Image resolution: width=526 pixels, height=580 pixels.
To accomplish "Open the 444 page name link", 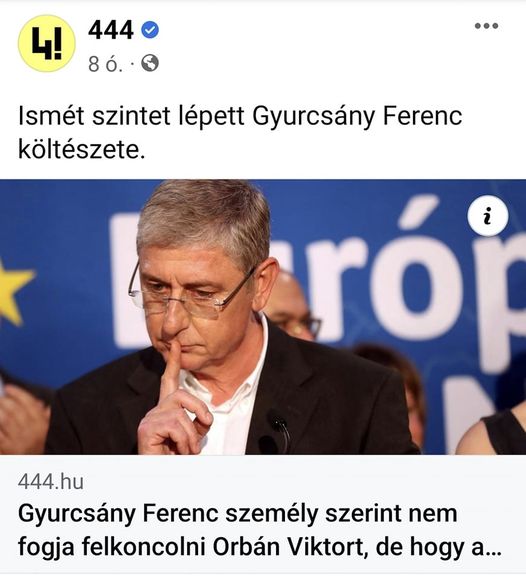I will pyautogui.click(x=111, y=30).
